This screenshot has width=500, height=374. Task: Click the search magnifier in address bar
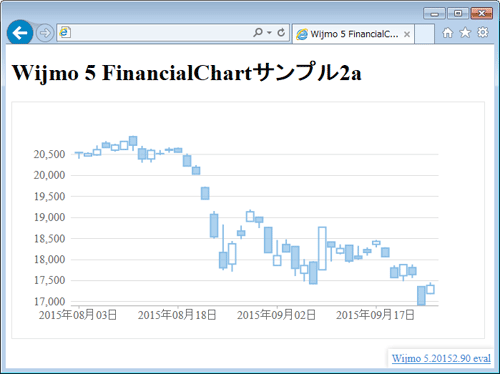[x=258, y=32]
